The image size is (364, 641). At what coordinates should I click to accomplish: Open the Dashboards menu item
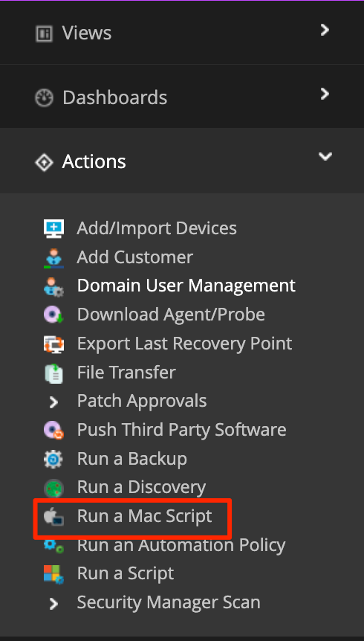click(115, 97)
